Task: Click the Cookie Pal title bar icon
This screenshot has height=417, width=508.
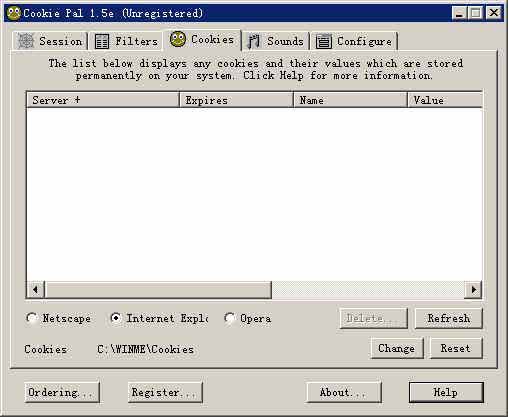Action: pyautogui.click(x=14, y=13)
